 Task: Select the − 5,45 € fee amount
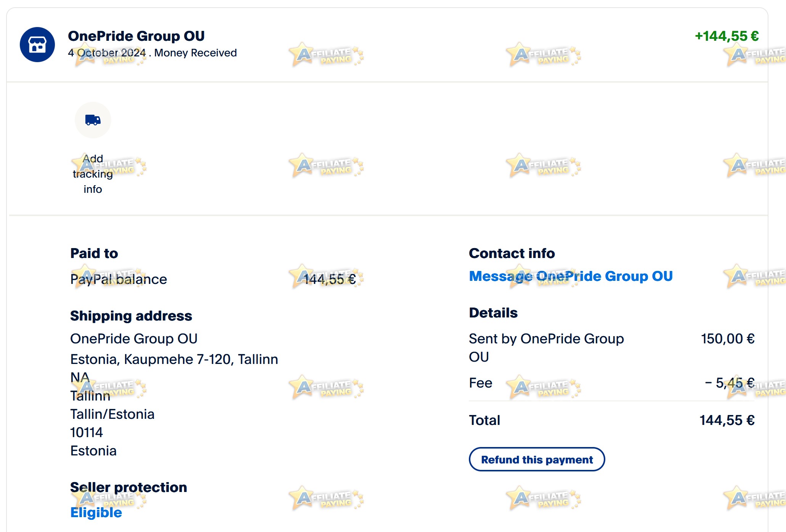pyautogui.click(x=730, y=383)
